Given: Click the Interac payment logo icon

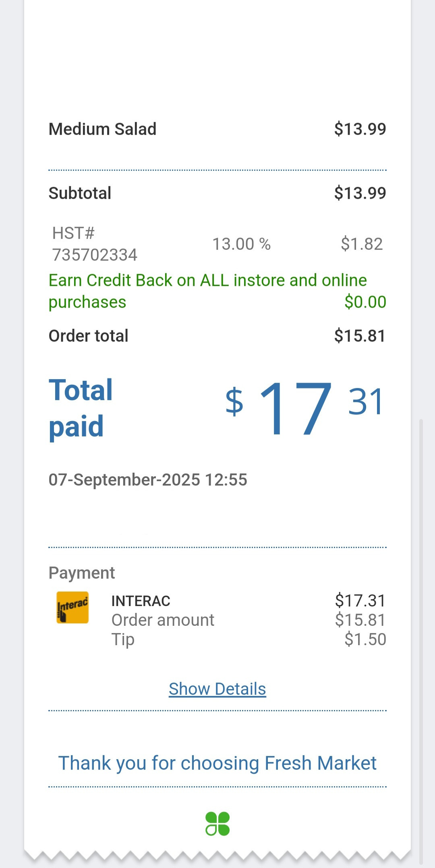Looking at the screenshot, I should pyautogui.click(x=72, y=607).
